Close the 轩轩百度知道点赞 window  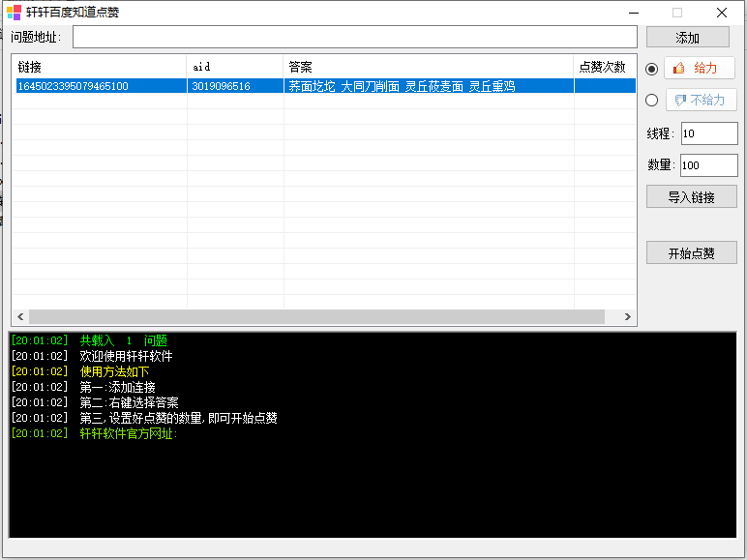722,13
